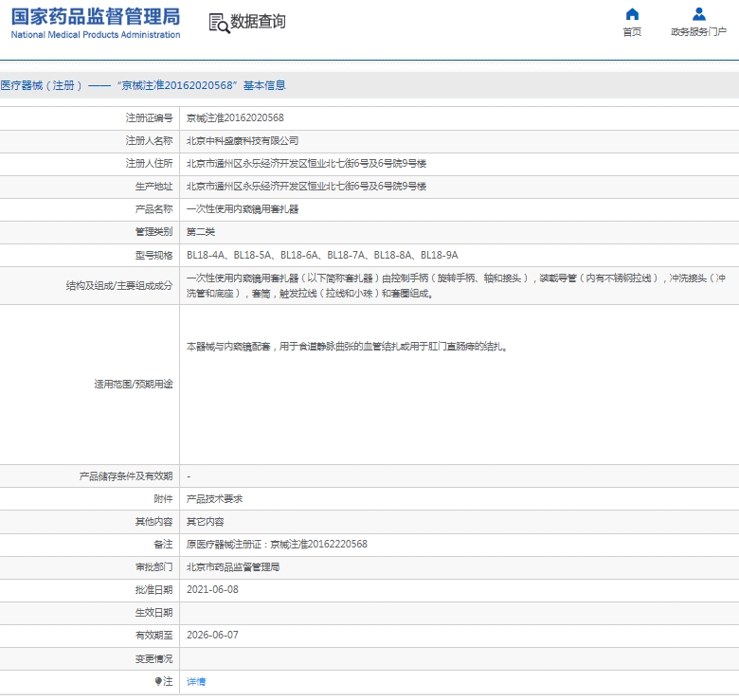The image size is (739, 700).
Task: Click the 产品技术要求 attachment value
Action: pos(214,499)
